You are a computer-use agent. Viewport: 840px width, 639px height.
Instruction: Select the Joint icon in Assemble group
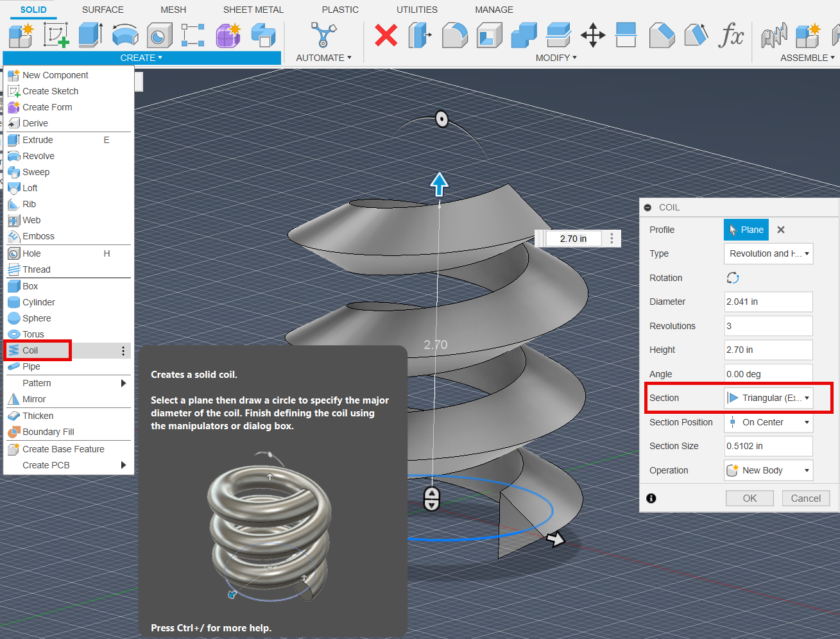click(774, 35)
